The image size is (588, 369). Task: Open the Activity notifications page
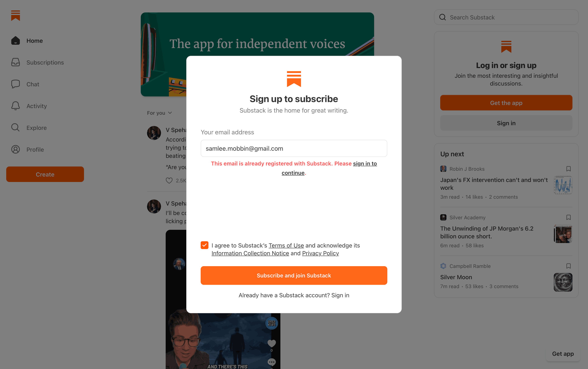tap(36, 106)
